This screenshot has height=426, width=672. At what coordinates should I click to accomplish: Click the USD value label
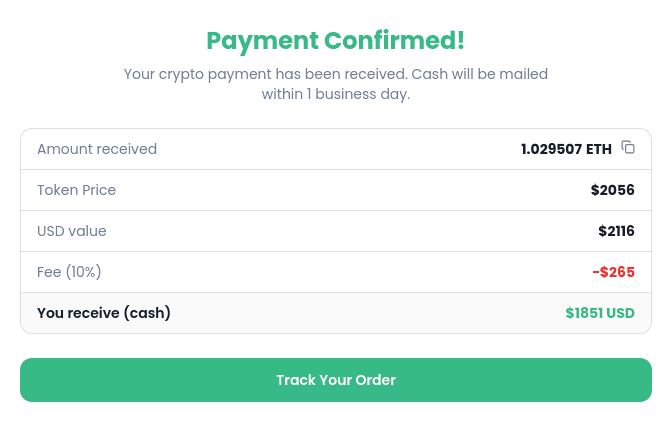pos(72,231)
